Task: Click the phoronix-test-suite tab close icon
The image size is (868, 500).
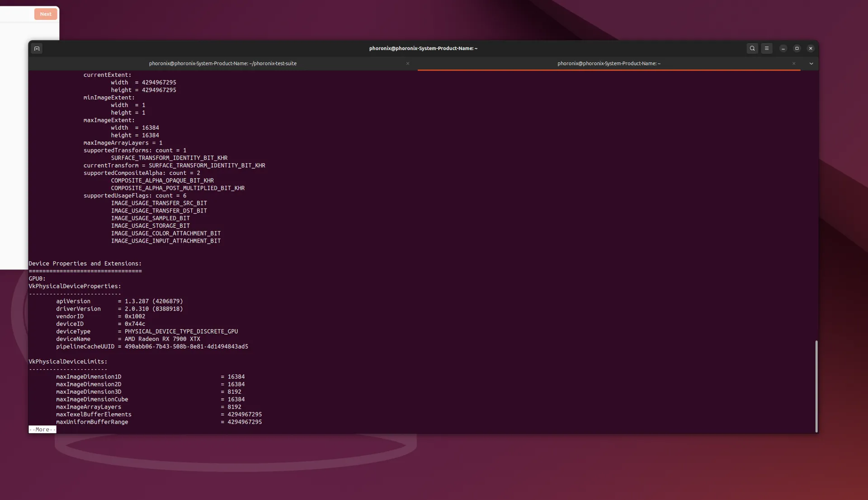Action: 408,63
